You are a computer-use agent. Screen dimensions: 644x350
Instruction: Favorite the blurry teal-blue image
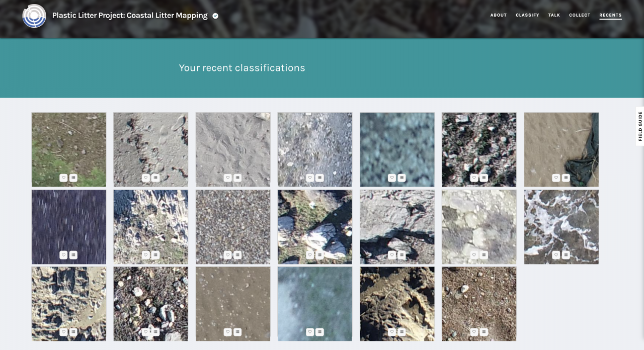[392, 178]
